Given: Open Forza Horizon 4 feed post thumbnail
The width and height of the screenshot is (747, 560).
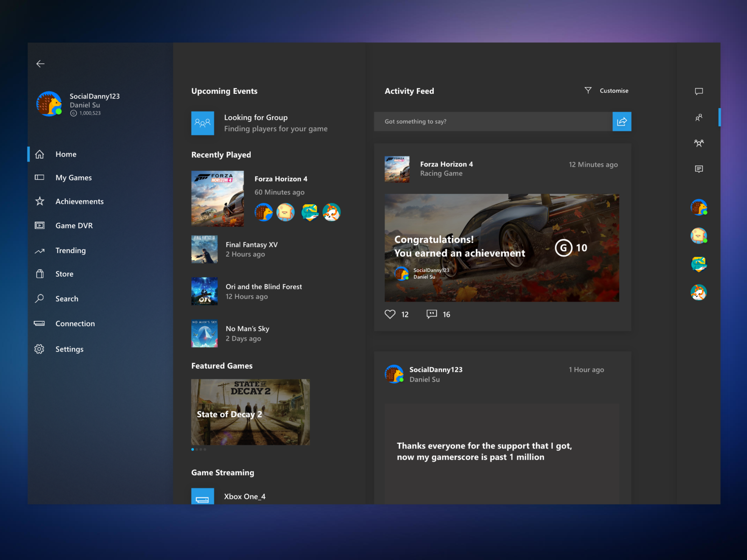Looking at the screenshot, I should 397,169.
